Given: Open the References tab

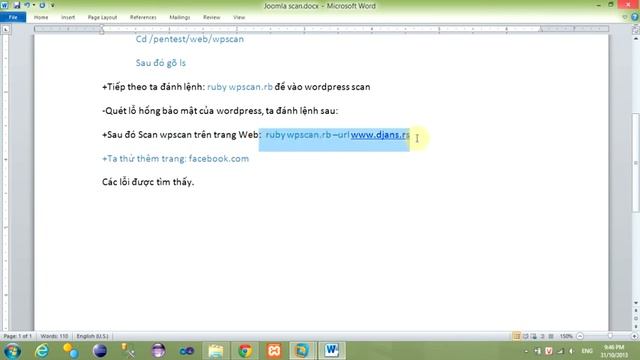Looking at the screenshot, I should point(143,17).
